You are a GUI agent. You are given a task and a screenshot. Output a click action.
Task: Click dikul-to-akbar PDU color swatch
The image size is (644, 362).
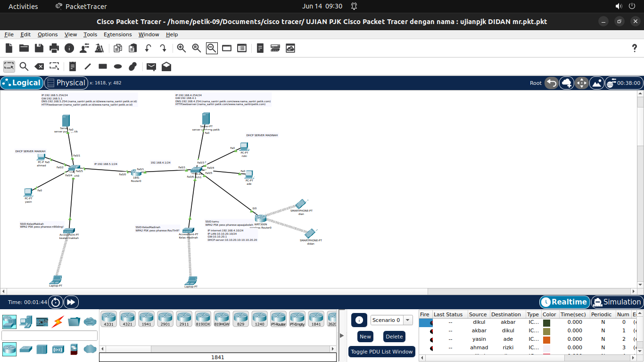[x=546, y=322]
